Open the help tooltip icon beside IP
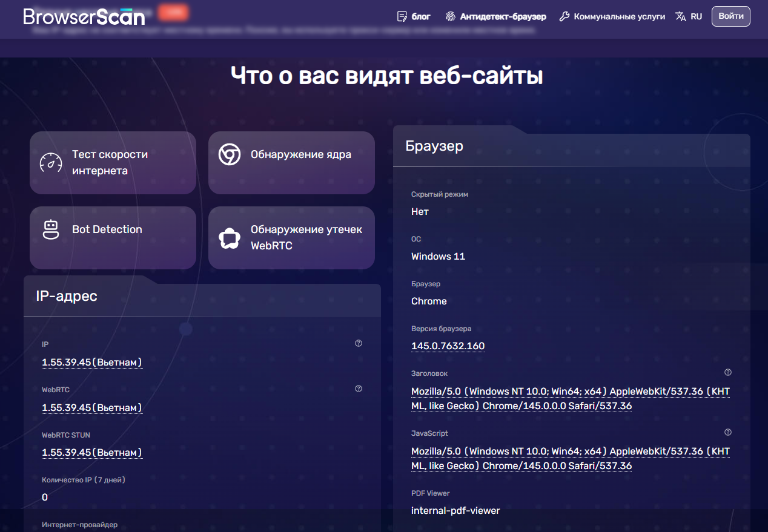 coord(358,343)
